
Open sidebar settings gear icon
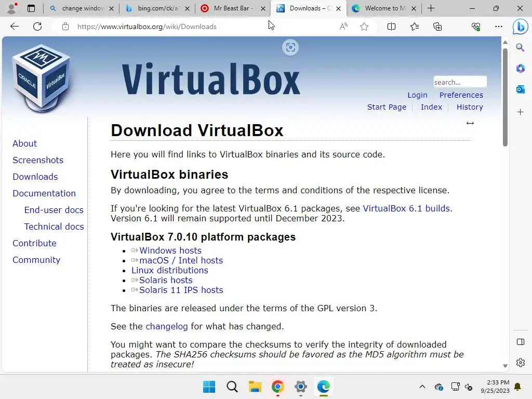pos(520,362)
